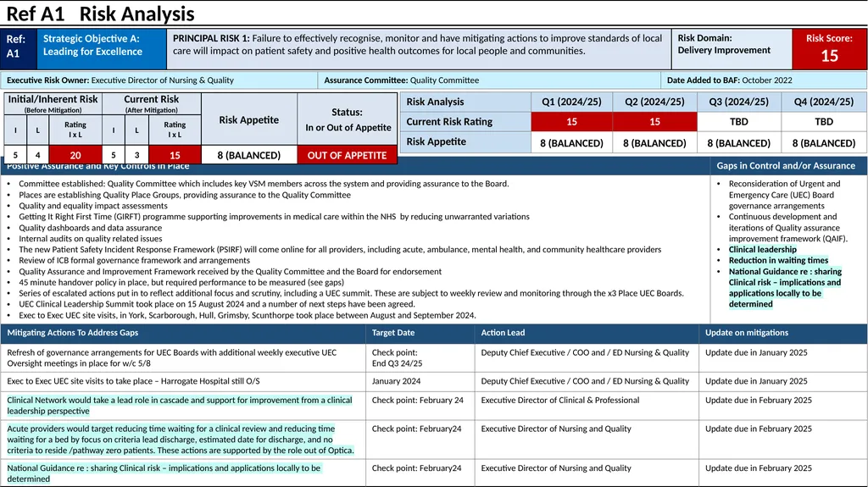Viewport: 868px width, 487px height.
Task: Click the red '15' under Q2 (2024/25)
Action: pyautogui.click(x=654, y=122)
